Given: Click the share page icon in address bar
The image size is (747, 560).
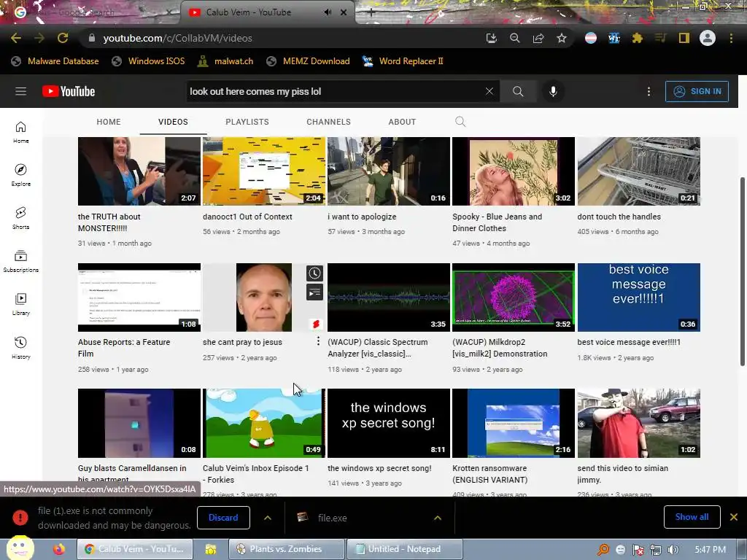Looking at the screenshot, I should point(538,38).
